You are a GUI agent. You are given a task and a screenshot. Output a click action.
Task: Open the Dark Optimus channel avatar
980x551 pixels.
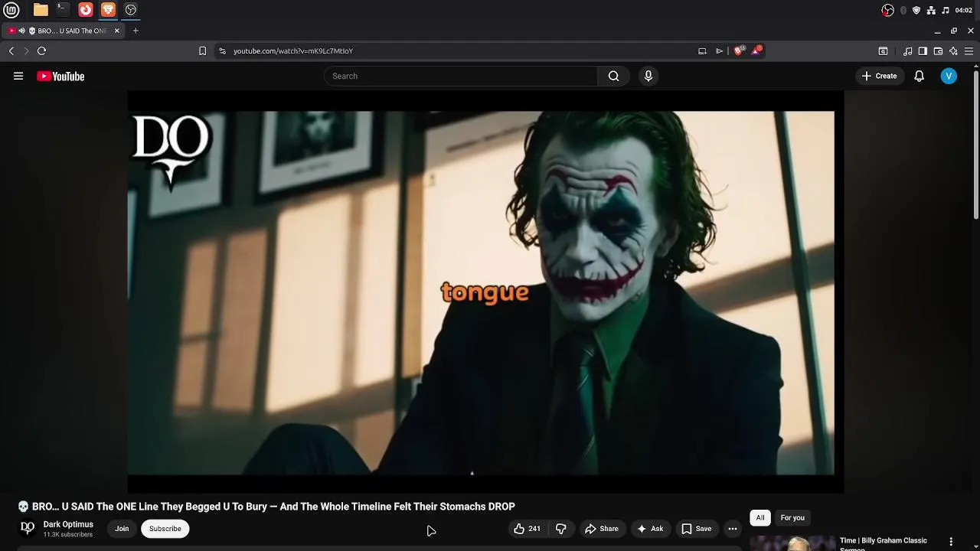pyautogui.click(x=28, y=528)
